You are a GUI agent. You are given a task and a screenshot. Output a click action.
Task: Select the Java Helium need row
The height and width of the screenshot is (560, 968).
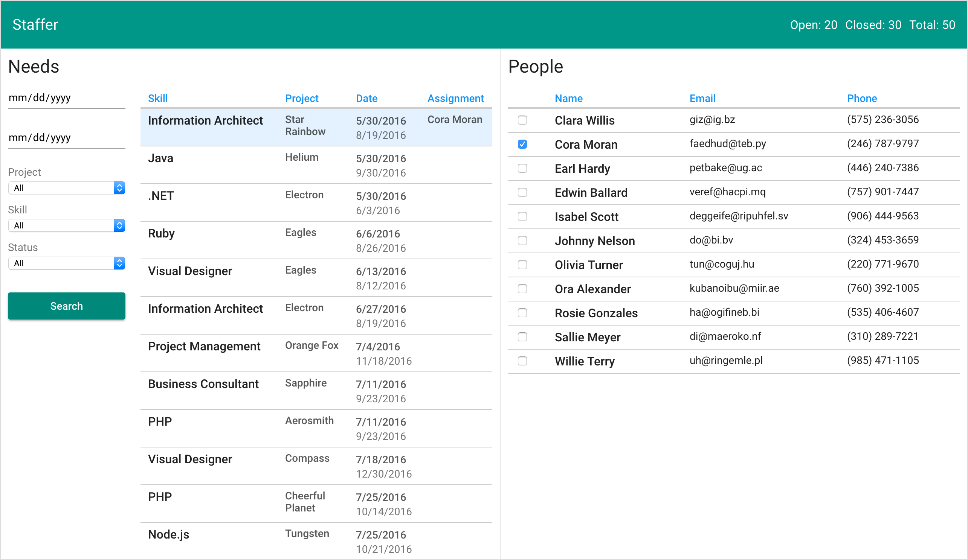(316, 165)
